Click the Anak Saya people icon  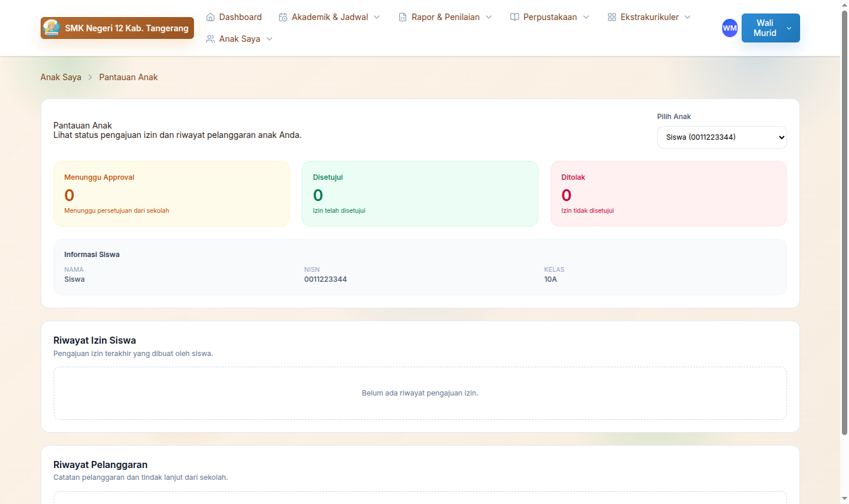click(x=210, y=39)
